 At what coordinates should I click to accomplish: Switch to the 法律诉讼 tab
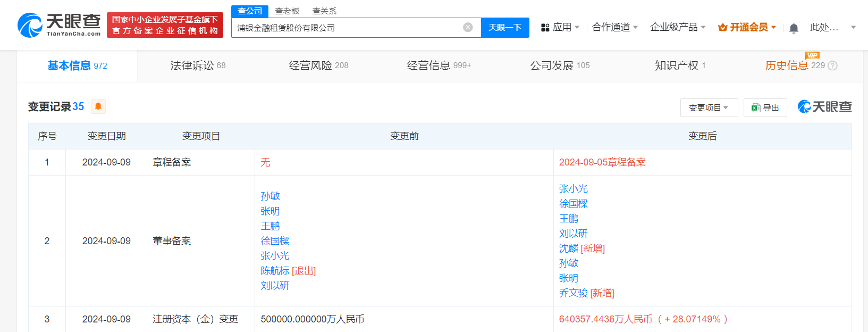pyautogui.click(x=198, y=65)
